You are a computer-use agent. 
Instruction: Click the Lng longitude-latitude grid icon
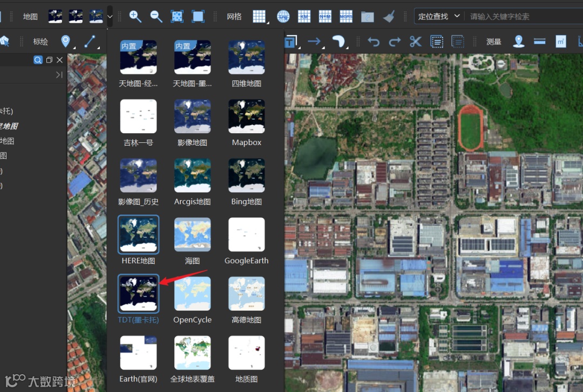tap(283, 16)
